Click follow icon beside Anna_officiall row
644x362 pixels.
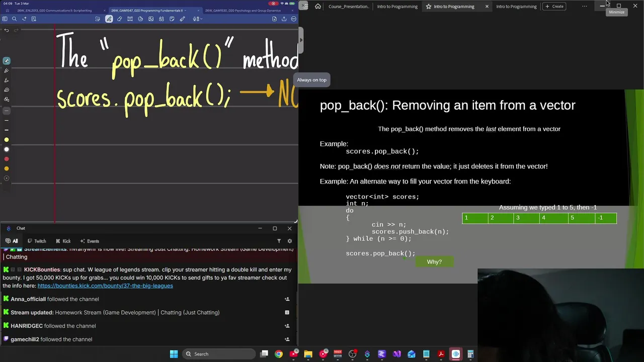pos(287,299)
